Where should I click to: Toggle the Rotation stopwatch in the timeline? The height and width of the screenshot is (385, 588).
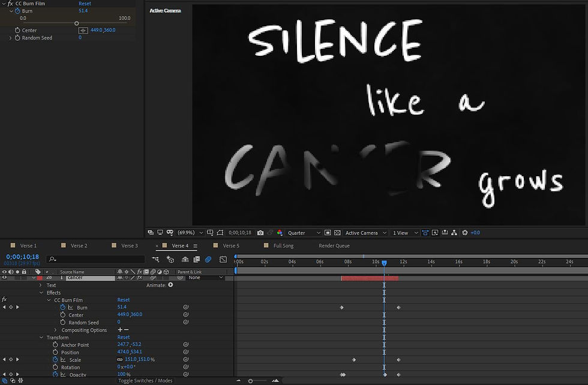[x=55, y=367]
